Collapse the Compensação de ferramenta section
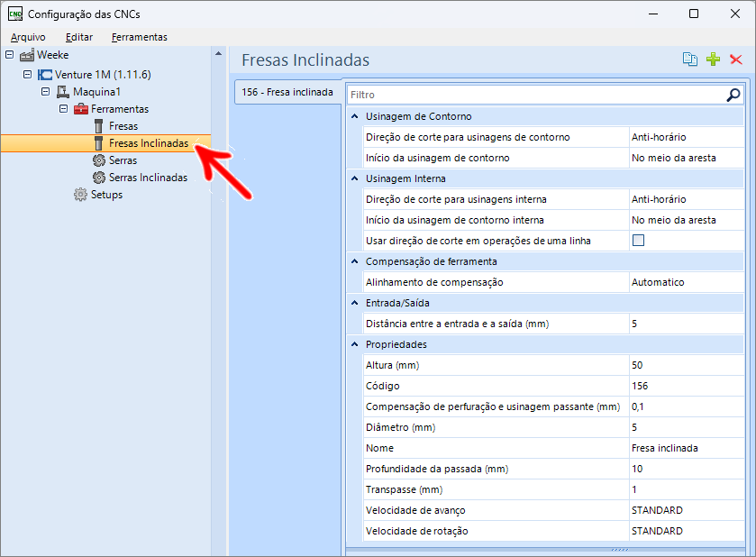 (355, 261)
